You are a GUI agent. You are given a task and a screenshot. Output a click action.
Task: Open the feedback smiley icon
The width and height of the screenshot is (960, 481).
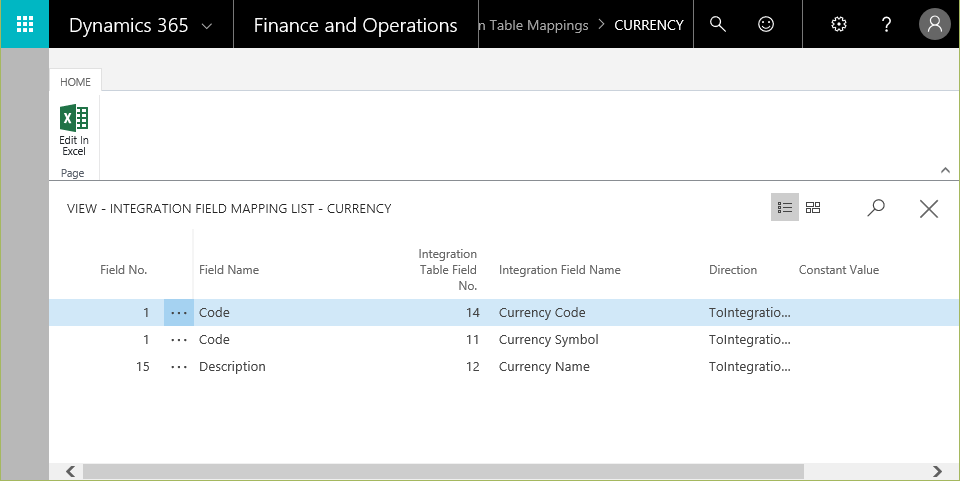(765, 24)
